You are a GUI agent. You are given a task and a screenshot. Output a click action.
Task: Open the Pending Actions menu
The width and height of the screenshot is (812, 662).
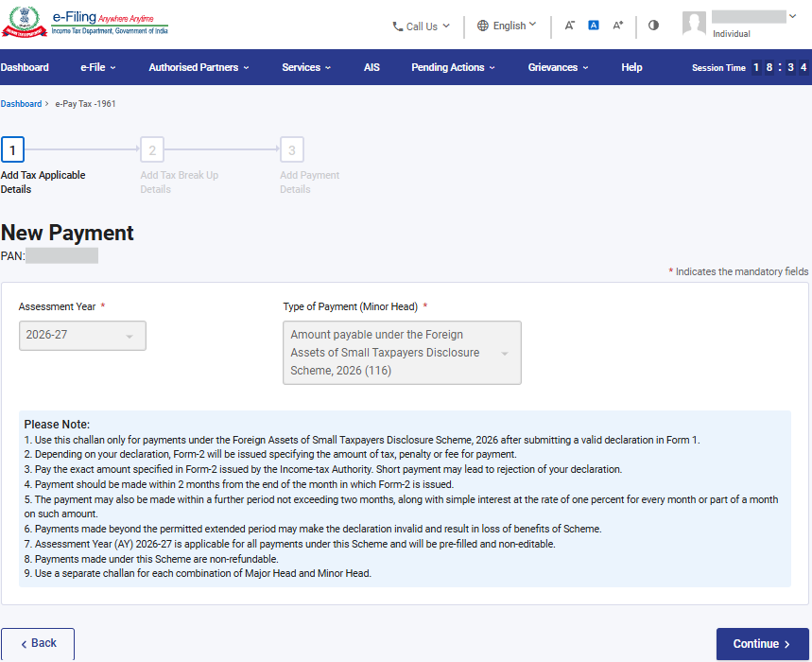(x=453, y=67)
